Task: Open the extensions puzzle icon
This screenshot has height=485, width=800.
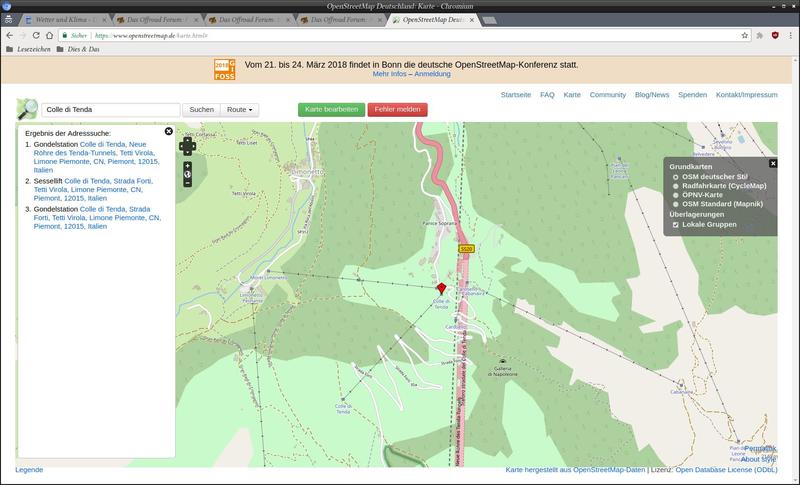Action: click(760, 36)
